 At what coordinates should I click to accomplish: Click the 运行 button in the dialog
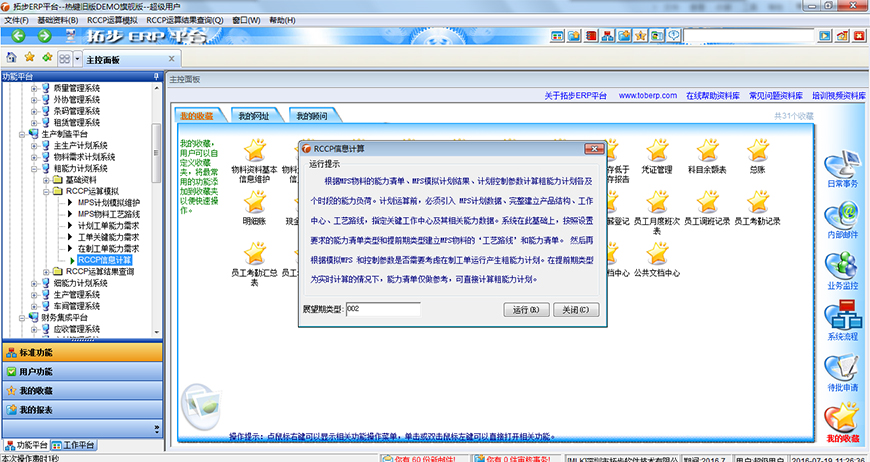point(525,309)
